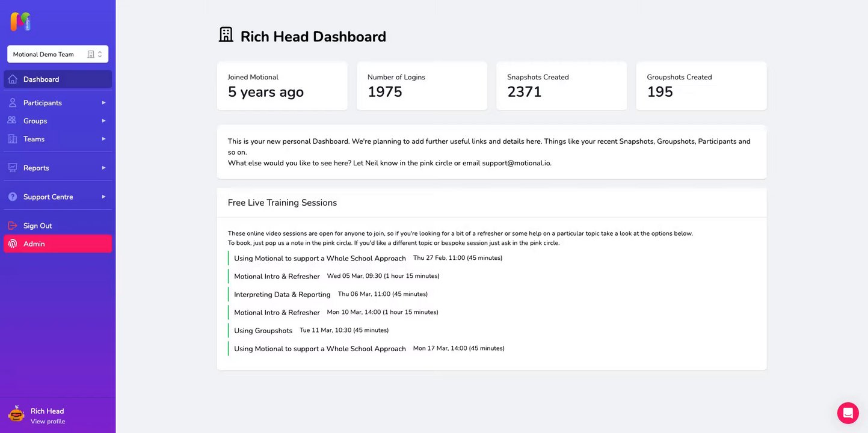The image size is (868, 433).
Task: Click the Teams building icon
Action: pos(13,139)
